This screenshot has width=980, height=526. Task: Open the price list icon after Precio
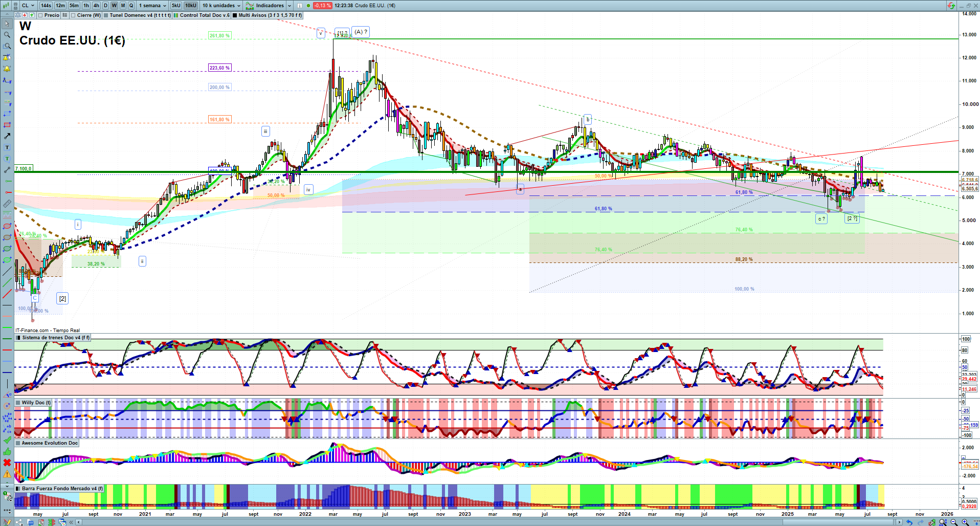65,15
